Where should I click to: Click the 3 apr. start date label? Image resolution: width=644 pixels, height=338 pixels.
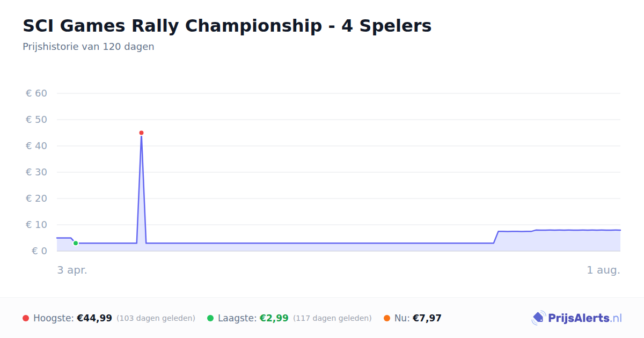72,270
